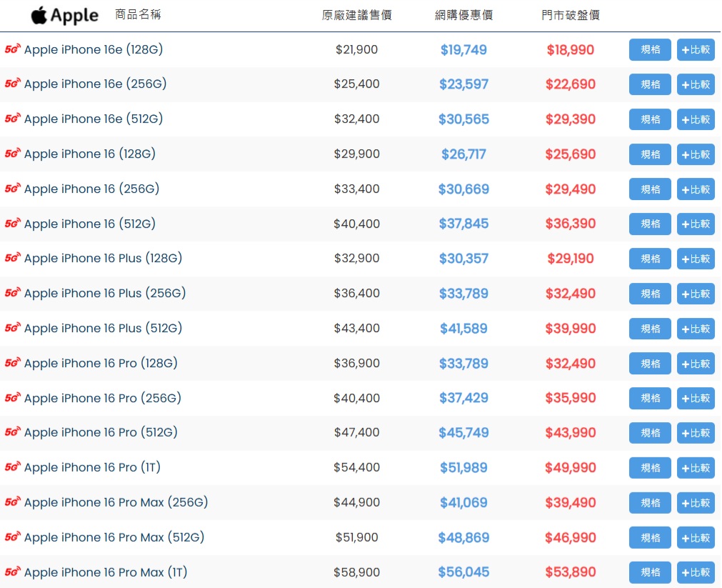Click the 原廠建議售價 column header
This screenshot has width=722, height=588.
click(357, 15)
